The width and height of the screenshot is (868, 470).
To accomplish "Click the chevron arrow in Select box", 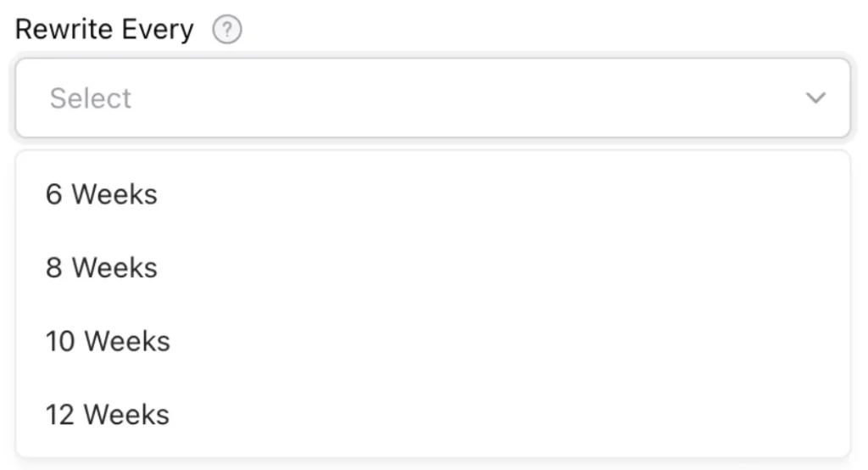I will (x=815, y=98).
